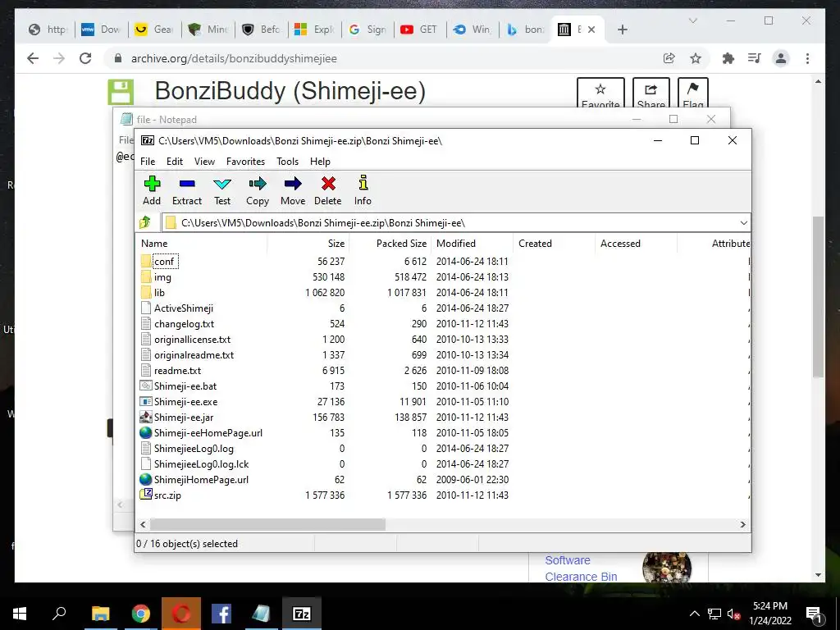
Task: Click the 7-Zip horizontal scrollbar thumb
Action: point(267,524)
